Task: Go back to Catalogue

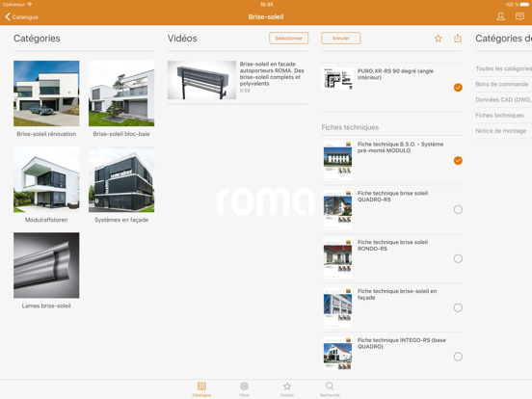Action: [21, 17]
